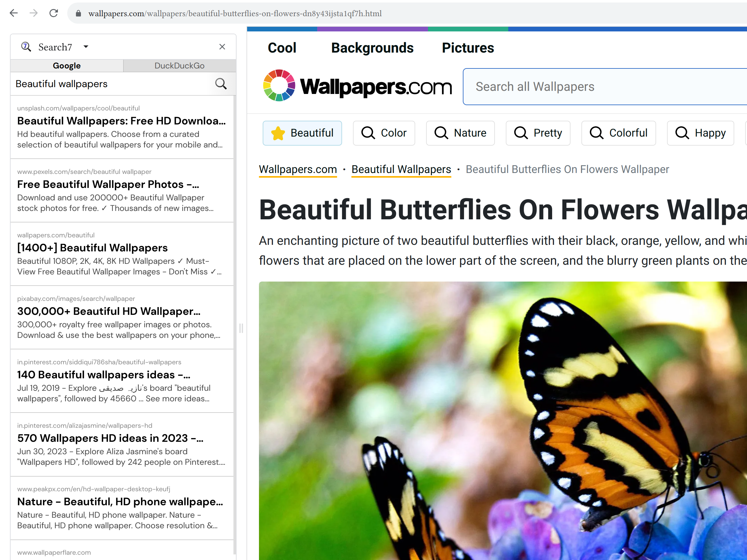Click the magnifier icon in Happy tag
The image size is (747, 560).
682,133
